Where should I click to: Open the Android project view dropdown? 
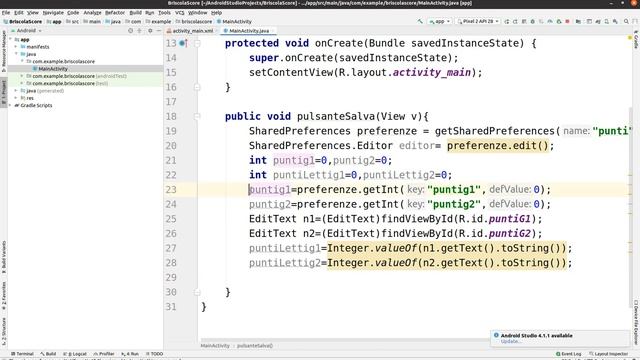[x=27, y=31]
